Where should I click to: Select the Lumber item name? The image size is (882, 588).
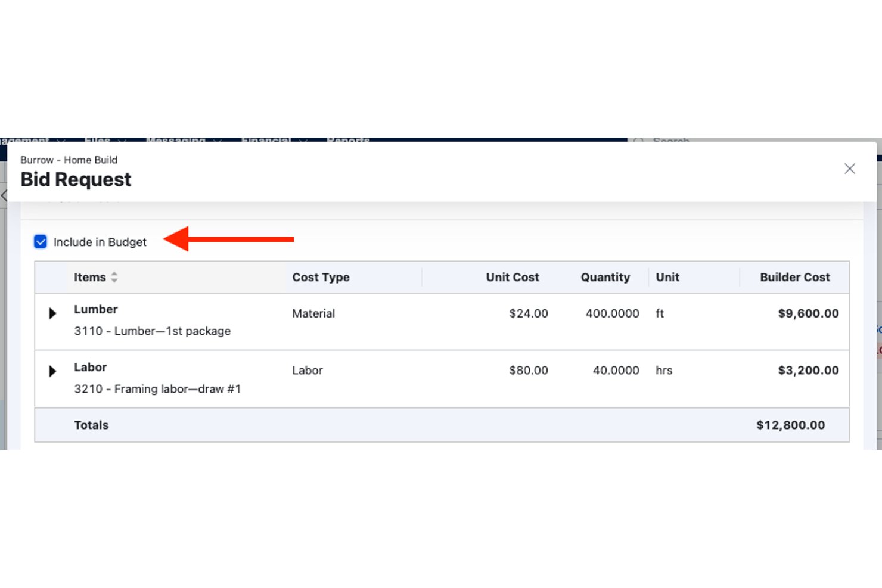tap(96, 309)
